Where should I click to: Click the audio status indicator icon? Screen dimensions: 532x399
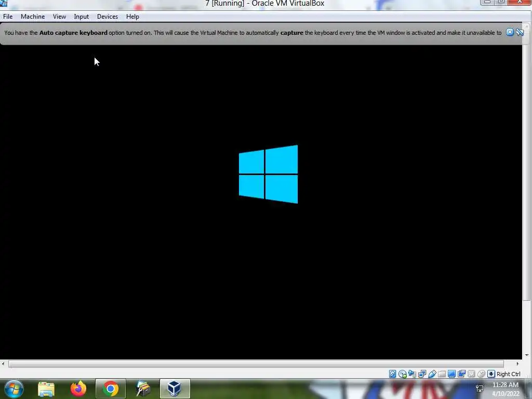coord(412,374)
